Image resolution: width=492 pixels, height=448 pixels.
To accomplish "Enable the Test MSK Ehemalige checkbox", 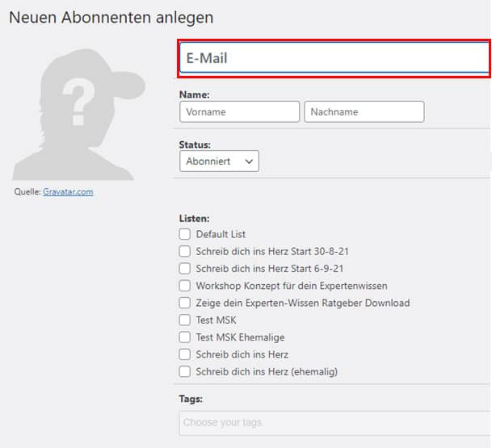I will point(185,337).
